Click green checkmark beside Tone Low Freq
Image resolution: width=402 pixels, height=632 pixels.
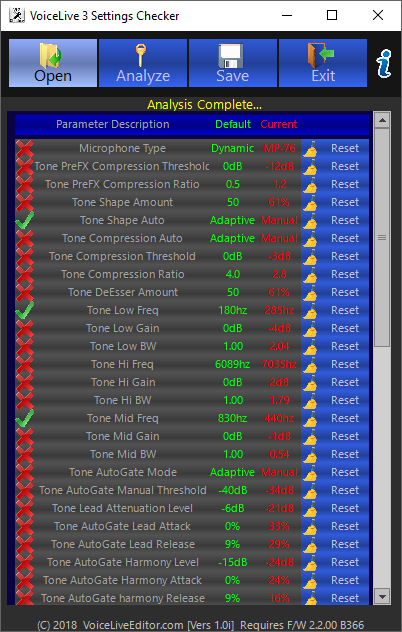25,310
